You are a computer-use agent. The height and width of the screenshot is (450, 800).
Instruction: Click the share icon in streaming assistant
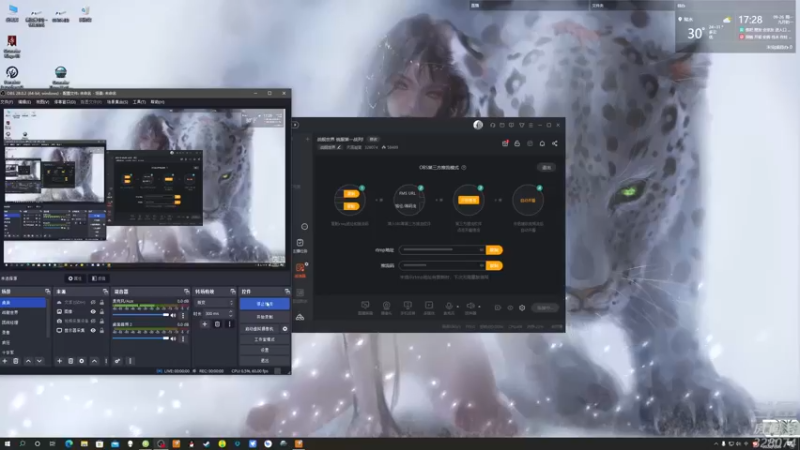point(555,143)
